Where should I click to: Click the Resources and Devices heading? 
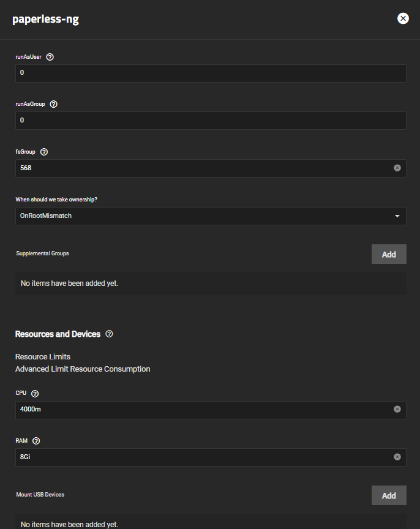(x=58, y=334)
